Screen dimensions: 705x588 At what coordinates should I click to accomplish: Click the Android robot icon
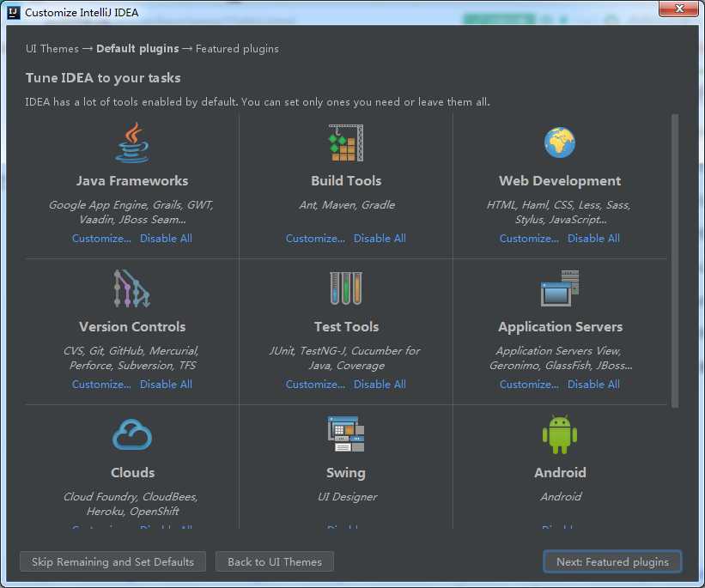[x=560, y=434]
